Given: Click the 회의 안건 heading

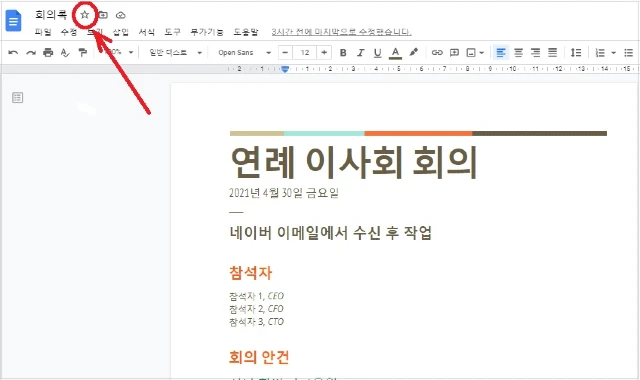Looking at the screenshot, I should pos(259,357).
